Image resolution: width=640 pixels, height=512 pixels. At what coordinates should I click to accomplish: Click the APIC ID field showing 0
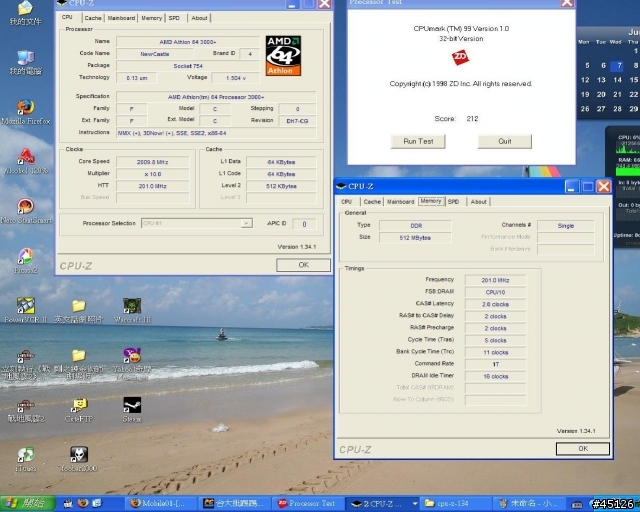pyautogui.click(x=304, y=224)
